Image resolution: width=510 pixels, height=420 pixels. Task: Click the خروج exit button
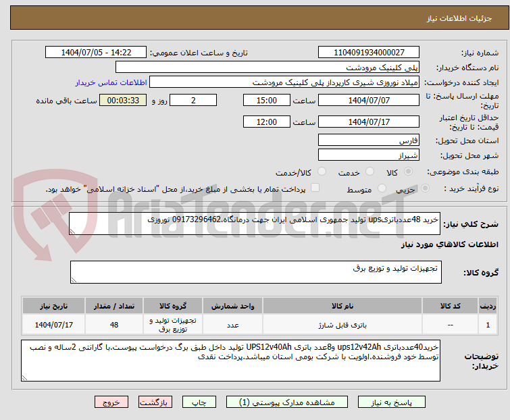[111, 402]
